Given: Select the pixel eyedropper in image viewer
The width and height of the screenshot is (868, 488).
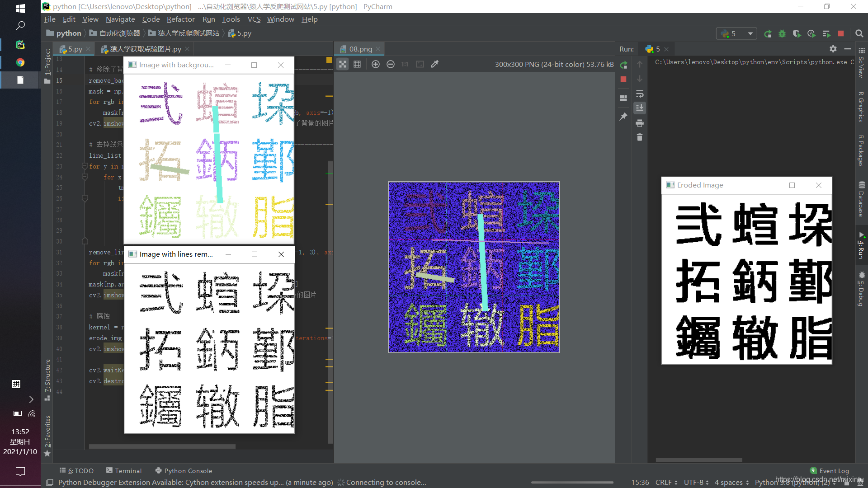Looking at the screenshot, I should click(x=434, y=64).
